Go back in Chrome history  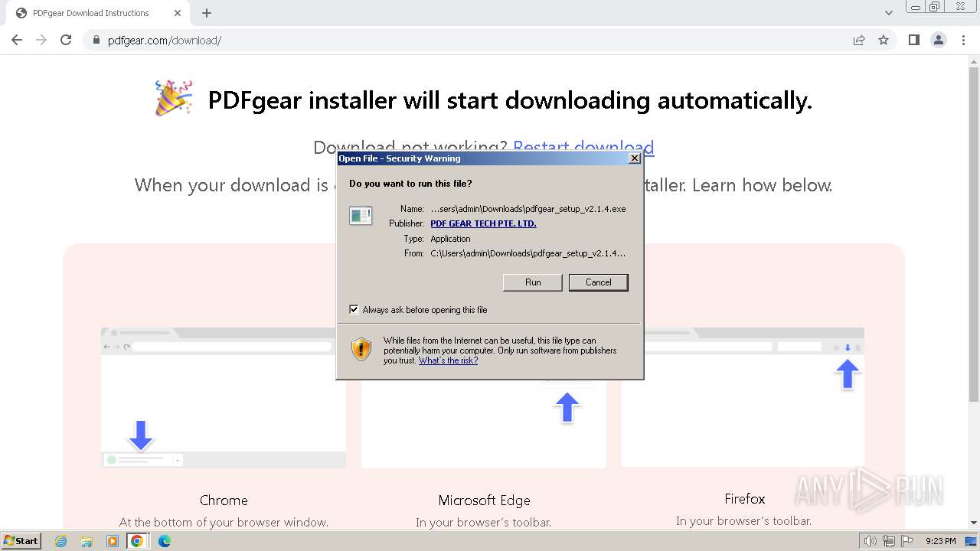17,40
